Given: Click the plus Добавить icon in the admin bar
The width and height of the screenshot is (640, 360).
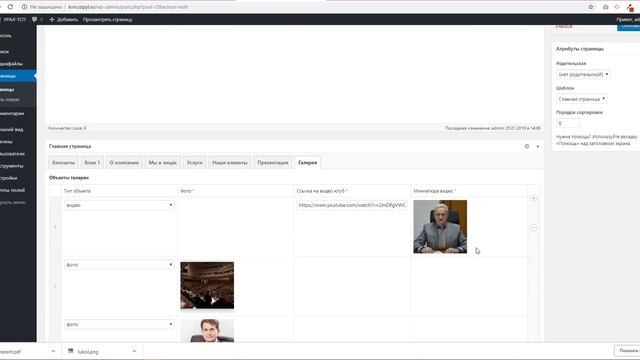Looking at the screenshot, I should coord(52,19).
